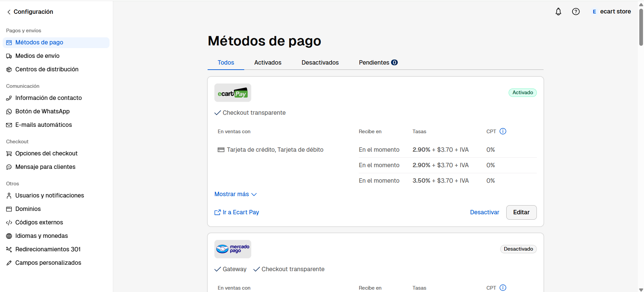Switch to the Activados tab
This screenshot has width=644, height=292.
point(268,63)
